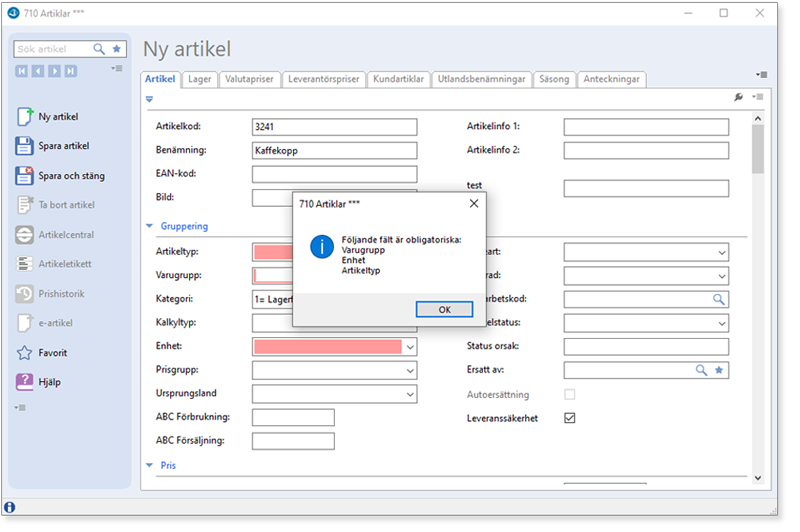The image size is (800, 532).
Task: Open the Leverantörspriser tab
Action: [323, 79]
